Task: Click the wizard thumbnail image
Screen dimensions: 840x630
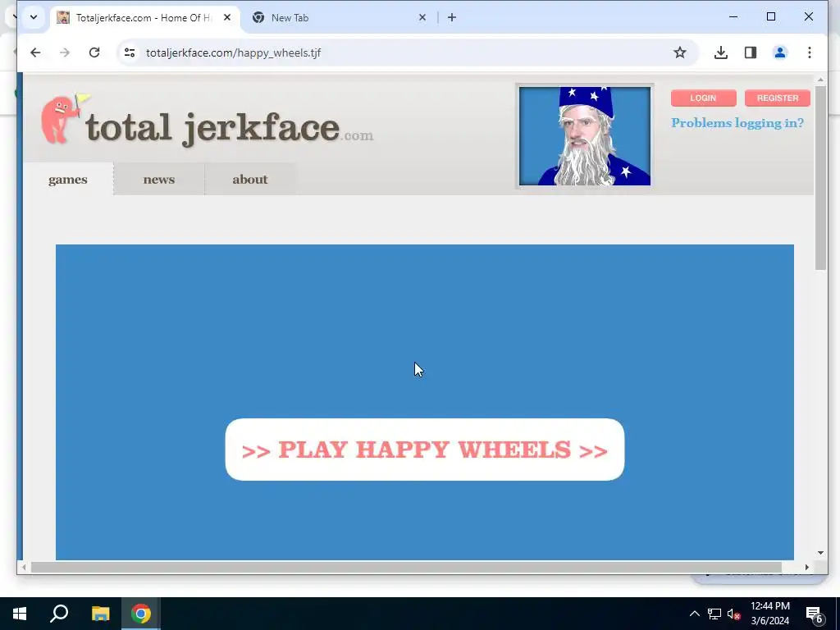Action: tap(584, 136)
